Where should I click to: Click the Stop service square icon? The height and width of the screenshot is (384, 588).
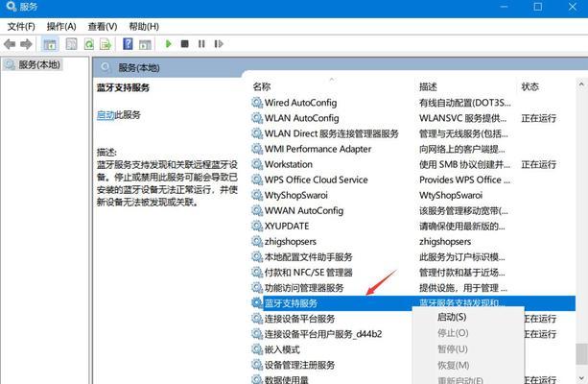184,44
